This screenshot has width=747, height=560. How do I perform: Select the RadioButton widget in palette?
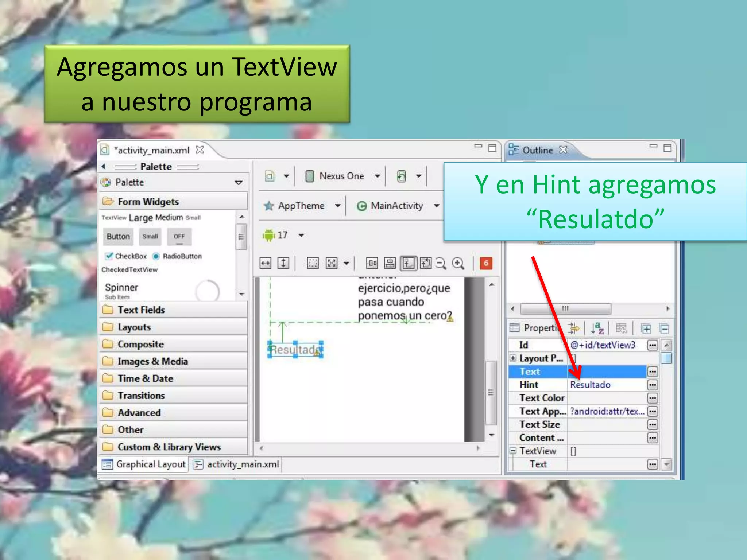[x=177, y=256]
